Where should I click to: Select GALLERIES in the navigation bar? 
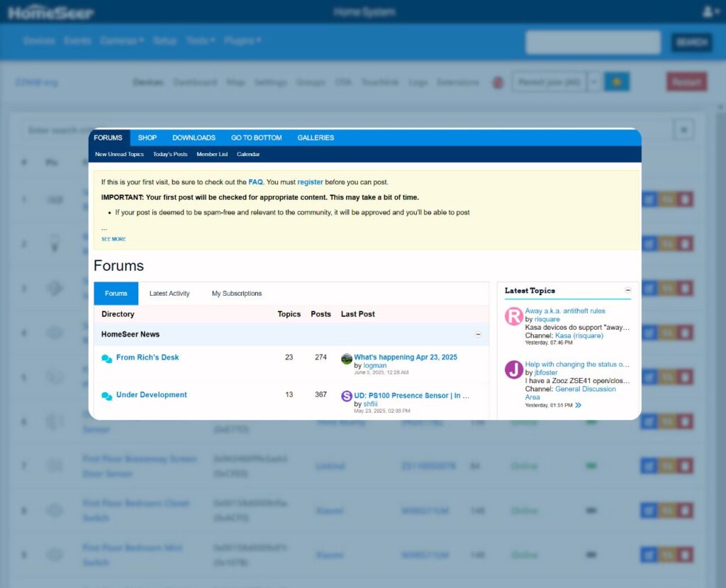[x=315, y=138]
